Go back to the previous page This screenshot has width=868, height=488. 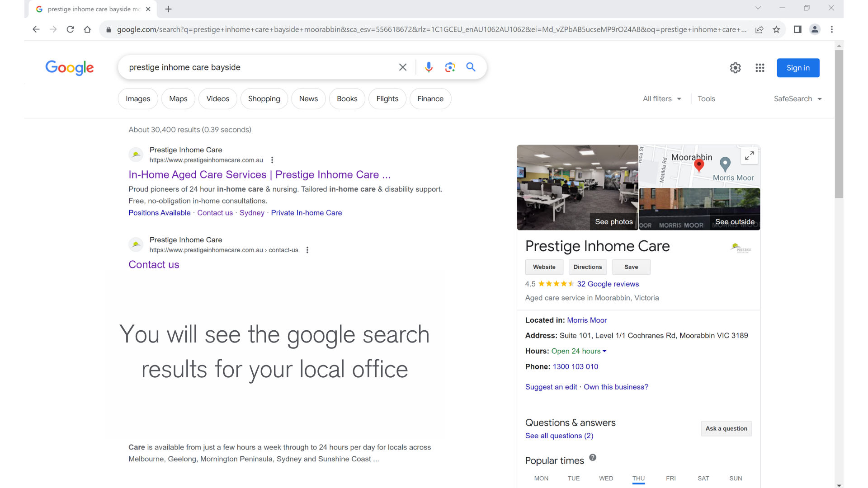click(x=36, y=29)
